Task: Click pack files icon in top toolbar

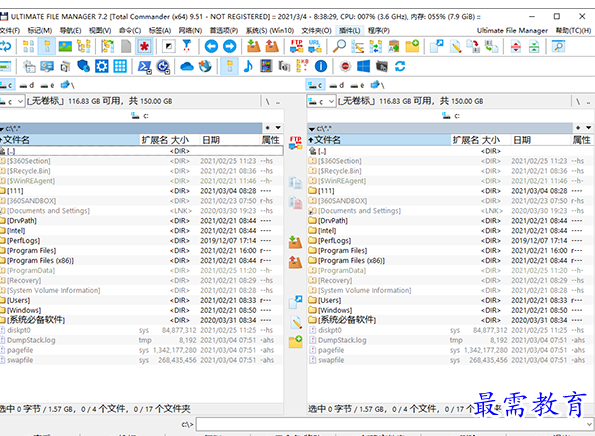Action: click(x=253, y=46)
